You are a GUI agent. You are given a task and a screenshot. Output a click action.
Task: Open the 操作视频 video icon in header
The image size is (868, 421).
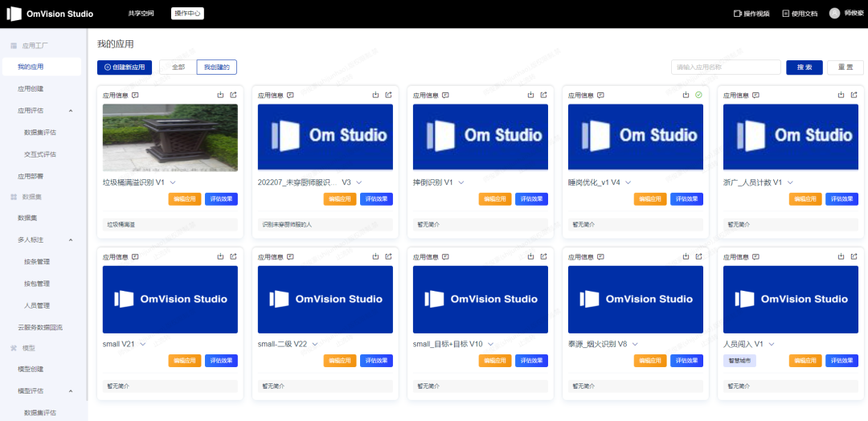click(738, 14)
